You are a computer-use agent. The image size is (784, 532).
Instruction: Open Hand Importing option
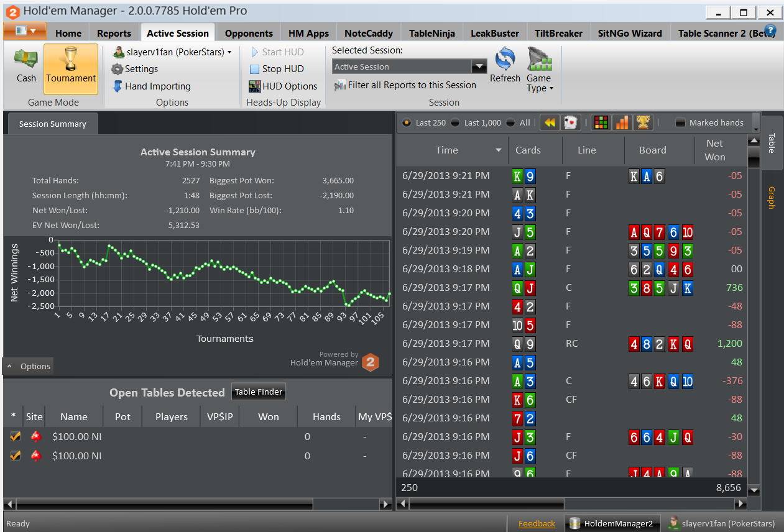coord(151,86)
